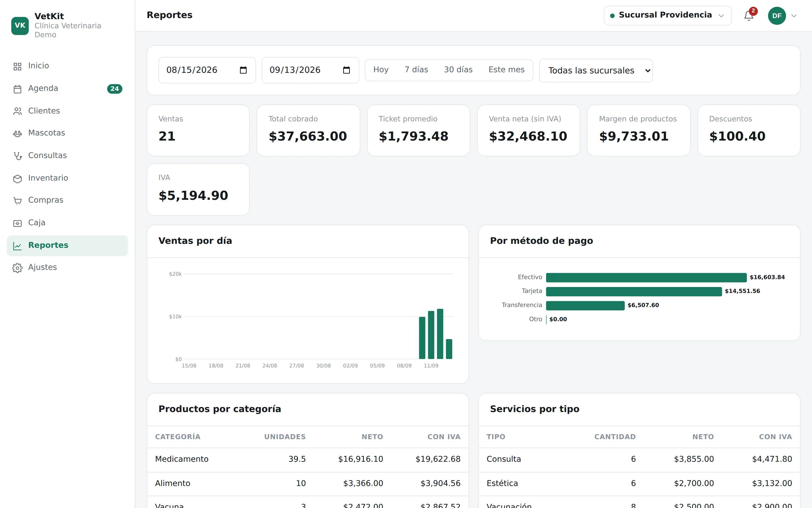Click the Margen de productos $9,733.01 value
This screenshot has width=812, height=508.
(634, 136)
